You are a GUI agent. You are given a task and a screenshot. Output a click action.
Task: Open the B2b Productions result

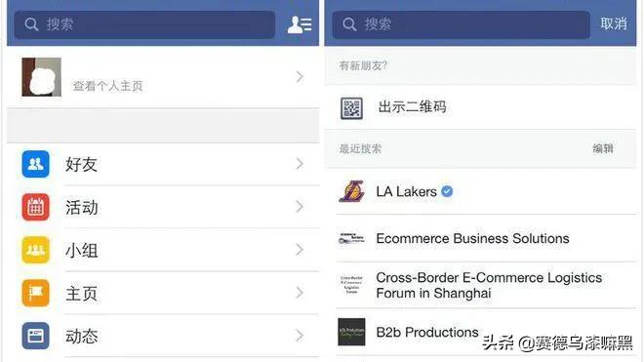pyautogui.click(x=480, y=332)
